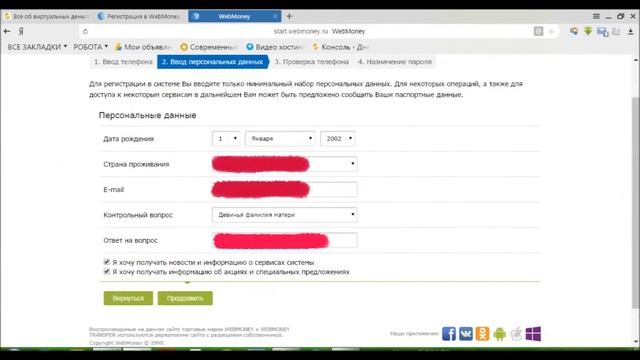Click inside the Ответ на вопрос field

point(284,240)
